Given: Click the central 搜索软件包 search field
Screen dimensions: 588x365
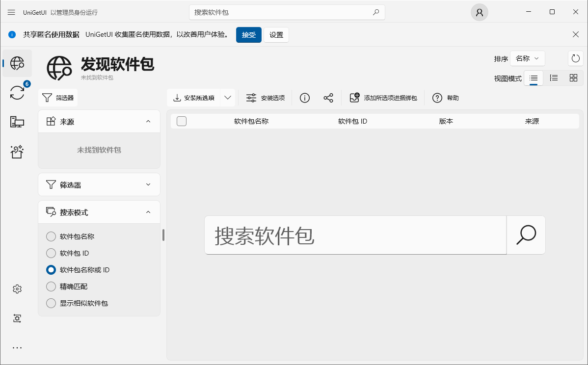Looking at the screenshot, I should 355,235.
